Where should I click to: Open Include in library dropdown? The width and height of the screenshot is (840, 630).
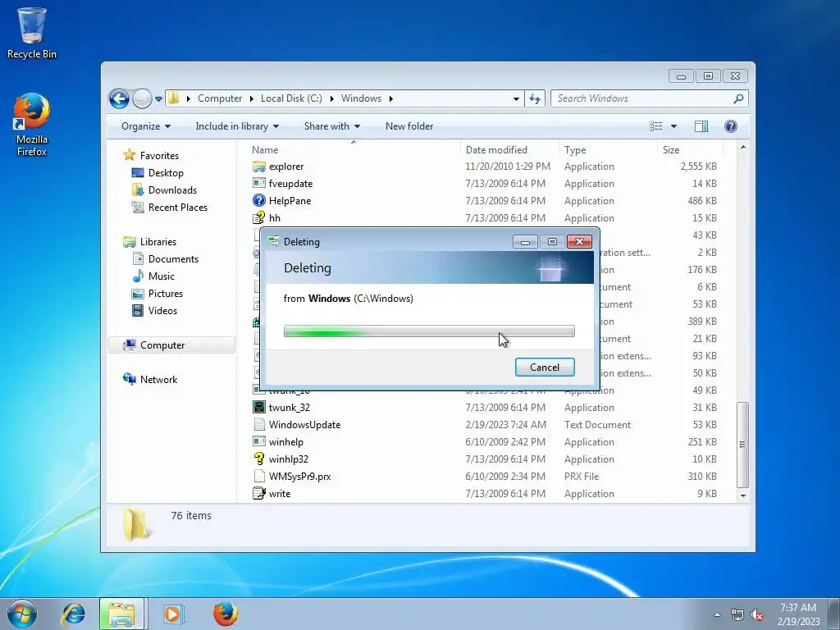[237, 126]
